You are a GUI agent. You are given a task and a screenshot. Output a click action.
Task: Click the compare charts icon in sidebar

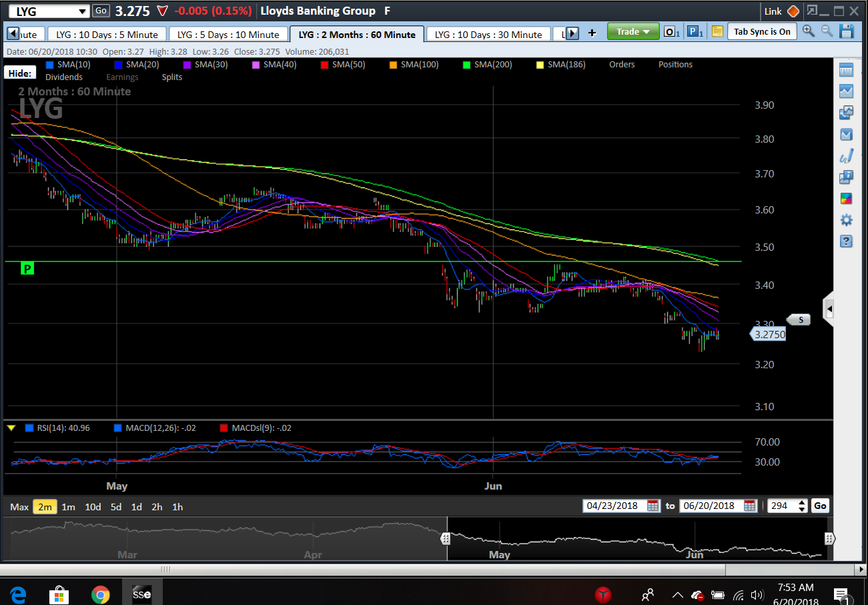pyautogui.click(x=846, y=113)
